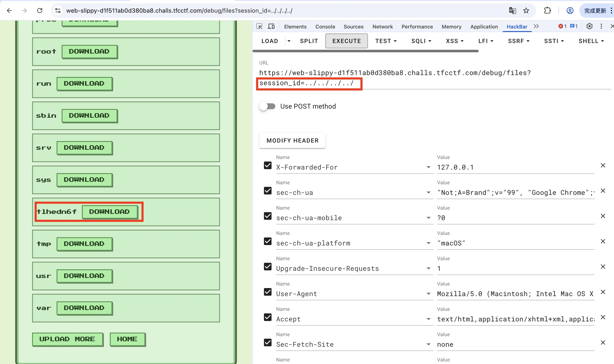Uncheck the X-Forwarded-For header checkbox
Image resolution: width=614 pixels, height=364 pixels.
pos(268,166)
